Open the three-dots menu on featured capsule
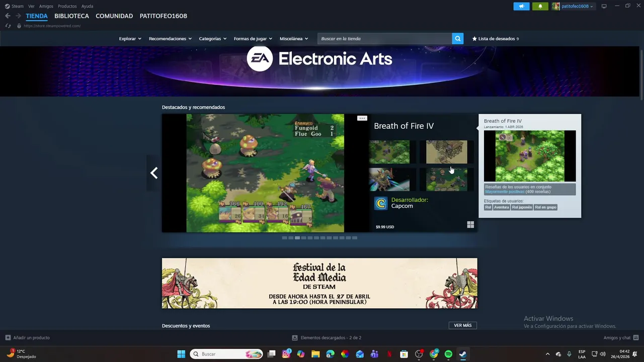 click(x=362, y=118)
